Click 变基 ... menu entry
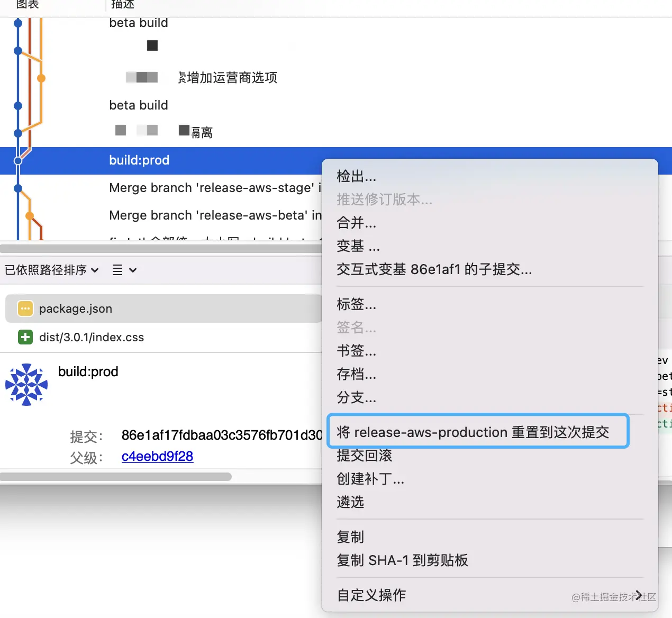The height and width of the screenshot is (618, 672). click(x=358, y=246)
